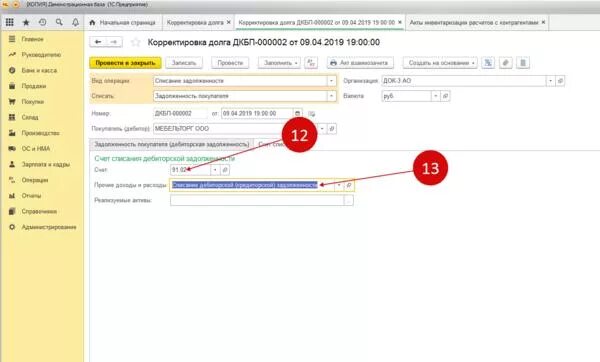Open the ОС и НМА section
The width and height of the screenshot is (600, 362).
click(35, 149)
